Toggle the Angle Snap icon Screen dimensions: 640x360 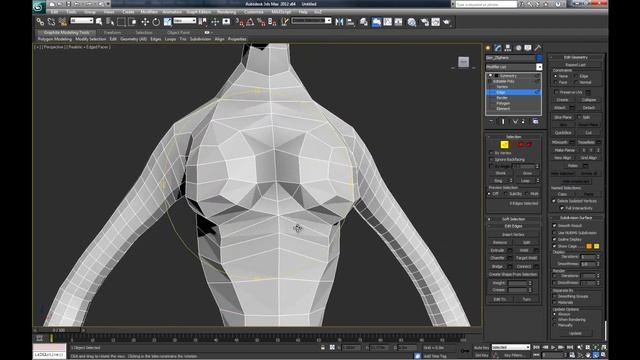pos(250,22)
